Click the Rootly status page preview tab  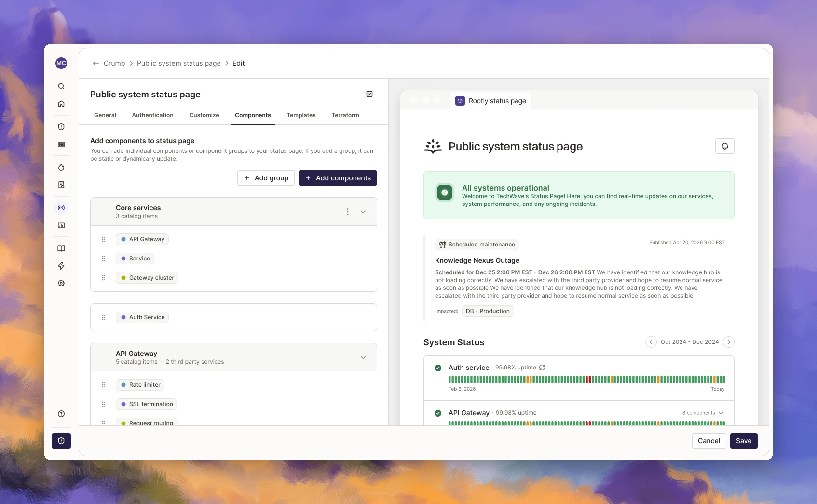(x=491, y=101)
